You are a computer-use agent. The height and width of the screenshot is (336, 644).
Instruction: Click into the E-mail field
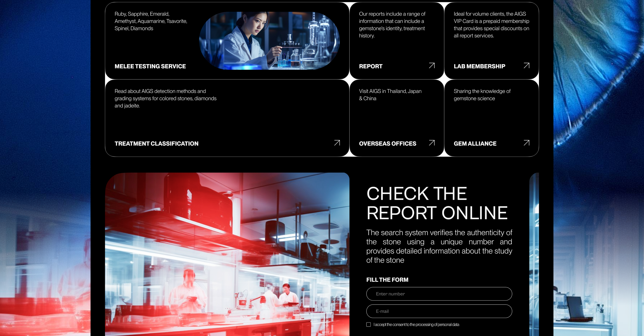[439, 311]
